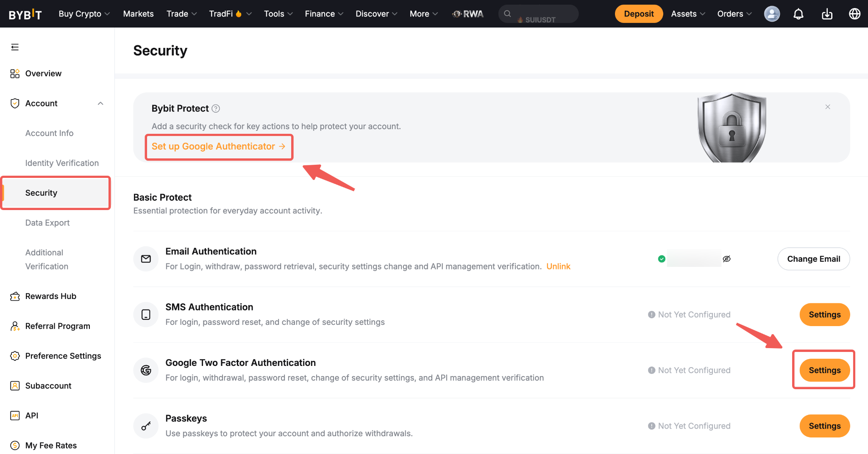Screen dimensions: 868x454
Task: Open the notifications bell icon
Action: coord(798,14)
